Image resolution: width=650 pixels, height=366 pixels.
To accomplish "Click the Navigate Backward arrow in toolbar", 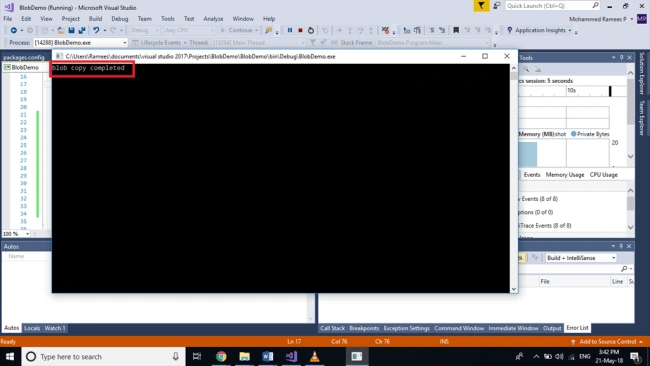I will point(14,30).
